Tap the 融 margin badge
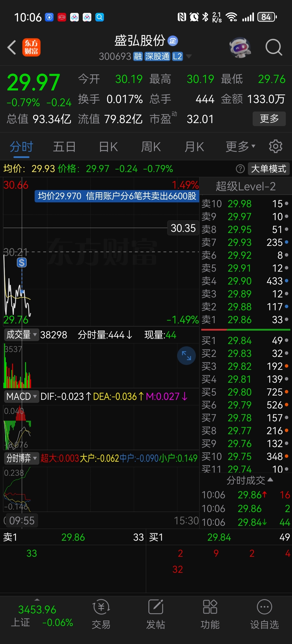292x644 pixels. point(138,56)
